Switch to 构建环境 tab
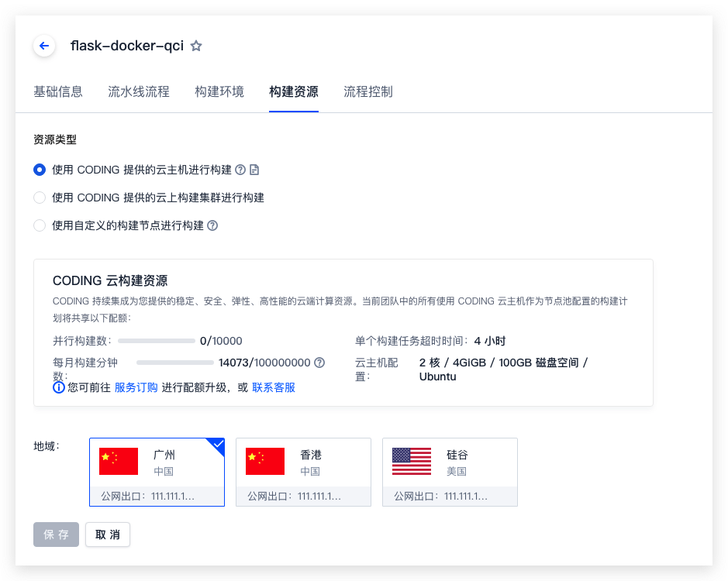This screenshot has height=581, width=728. 219,91
